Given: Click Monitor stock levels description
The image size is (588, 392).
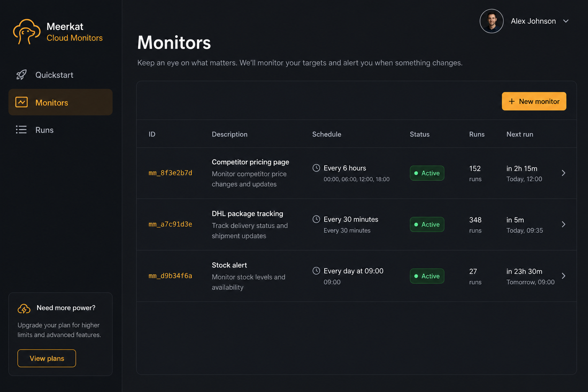Looking at the screenshot, I should [248, 282].
